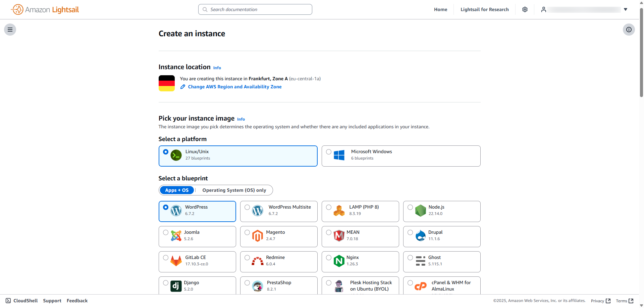This screenshot has height=308, width=644.
Task: Choose the Nginx blueprint radio button
Action: click(329, 258)
